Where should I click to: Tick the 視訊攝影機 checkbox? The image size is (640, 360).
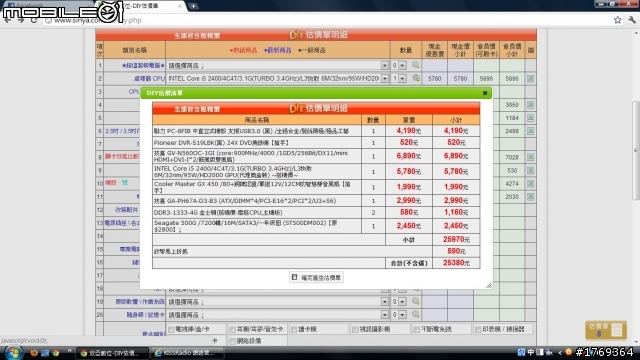pos(355,329)
